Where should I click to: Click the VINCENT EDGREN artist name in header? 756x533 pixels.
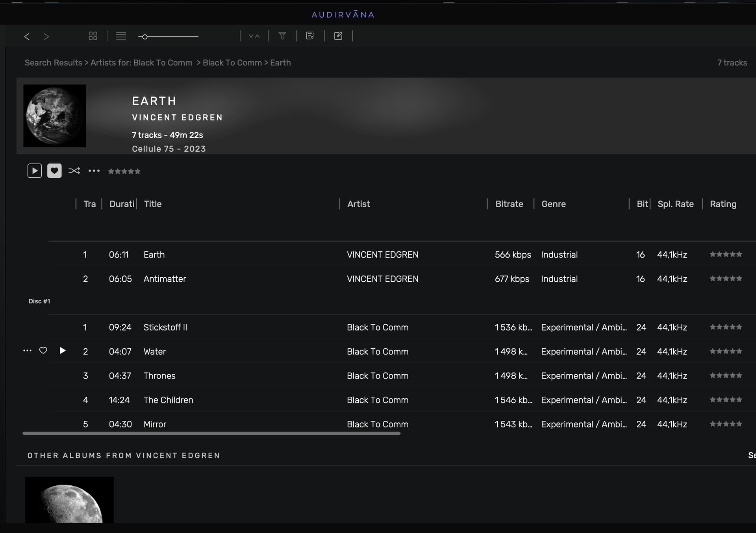177,117
